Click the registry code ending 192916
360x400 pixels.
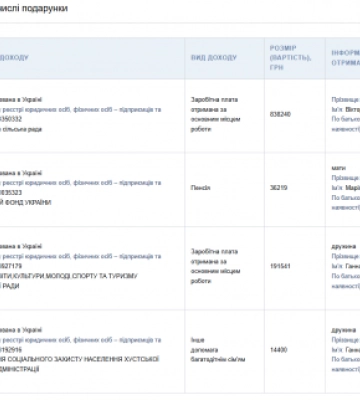(x=11, y=350)
